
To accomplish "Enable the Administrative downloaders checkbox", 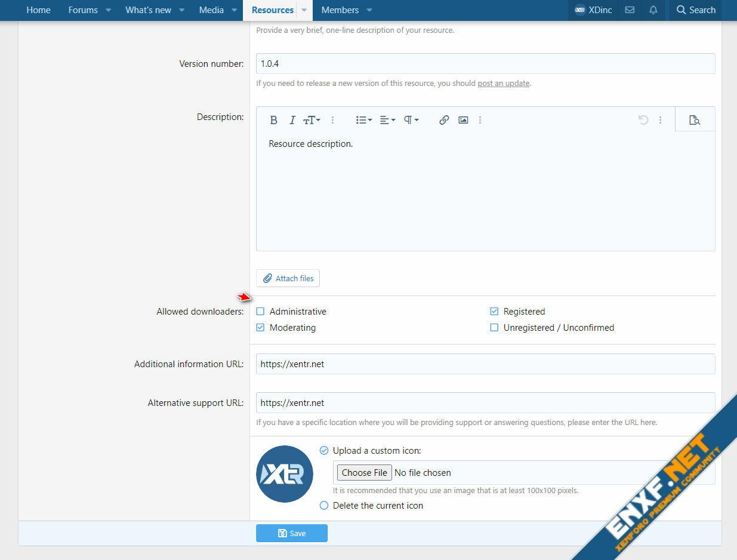I will pyautogui.click(x=260, y=312).
